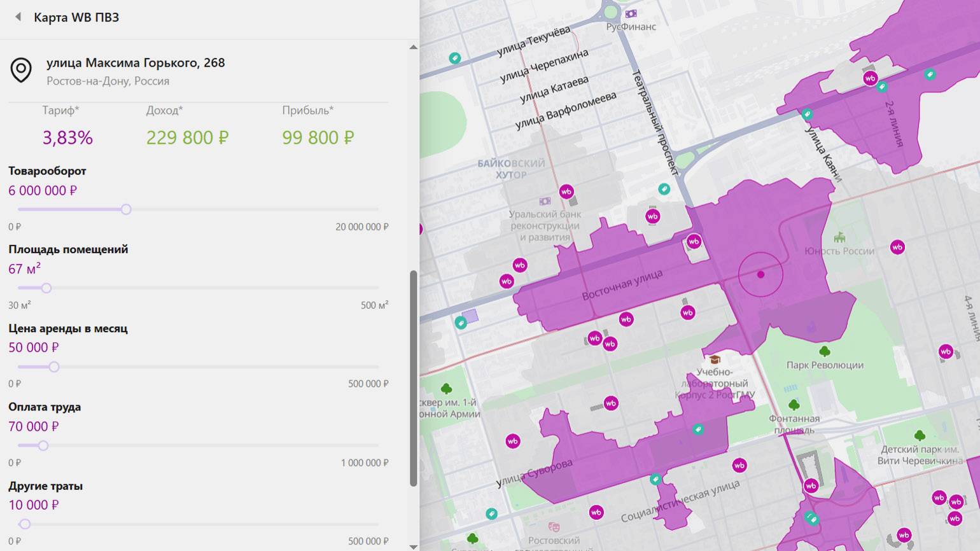Click the location pin icon beside the address

(x=21, y=70)
